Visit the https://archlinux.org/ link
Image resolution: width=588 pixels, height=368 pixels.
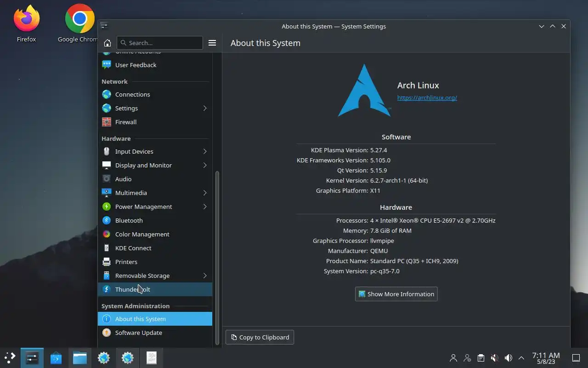427,98
